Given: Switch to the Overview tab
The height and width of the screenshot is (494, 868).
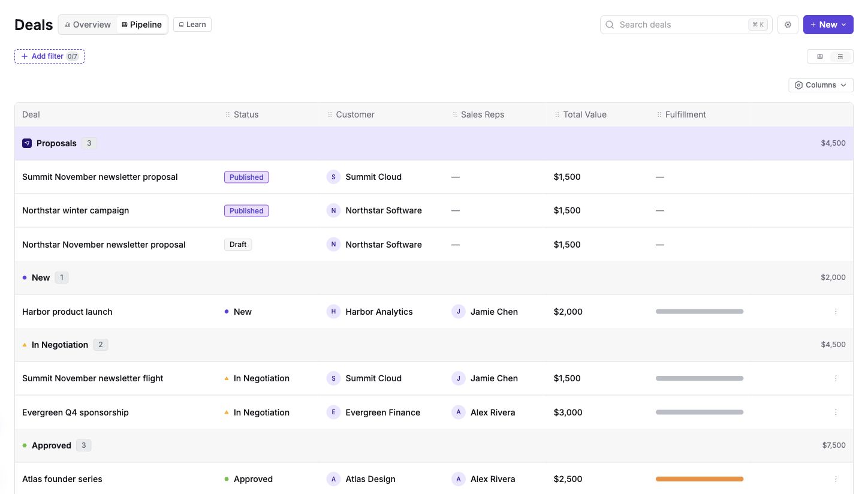Looking at the screenshot, I should 88,25.
